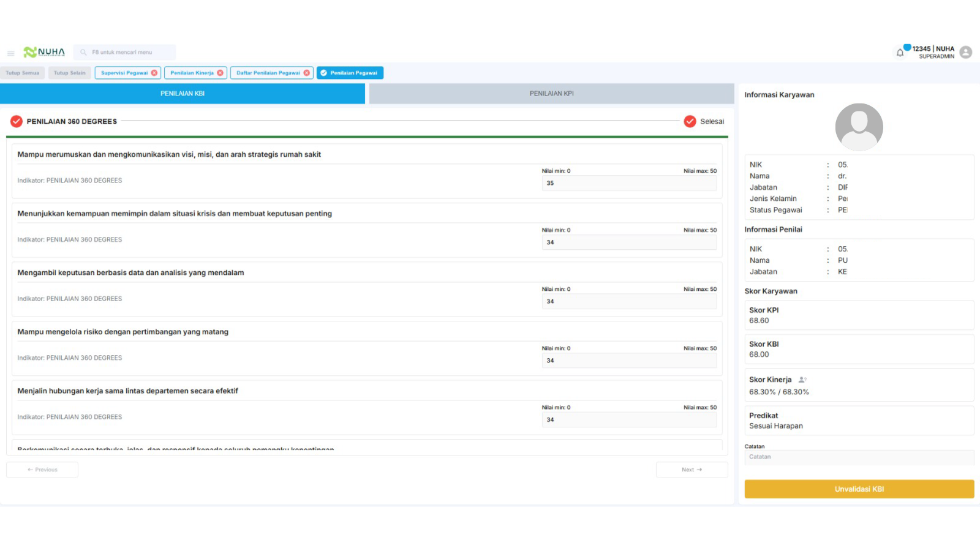Switch to PENILAIAN KBI tab
This screenshot has width=980, height=551.
click(183, 94)
